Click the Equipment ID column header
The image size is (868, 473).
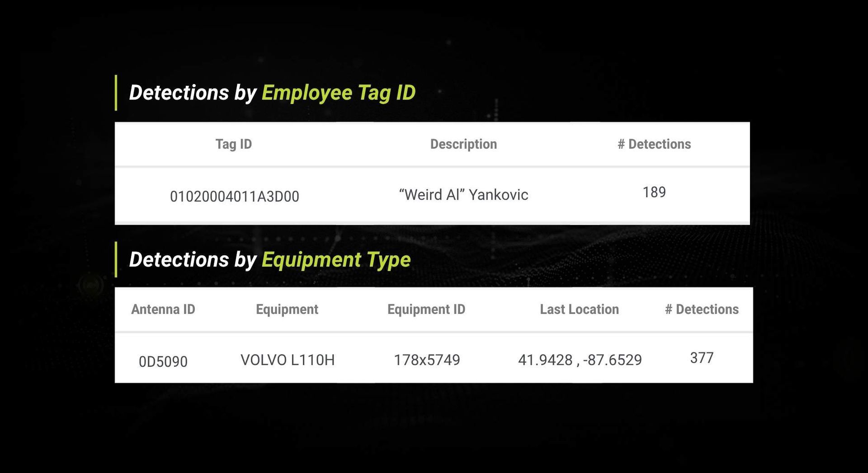tap(426, 309)
